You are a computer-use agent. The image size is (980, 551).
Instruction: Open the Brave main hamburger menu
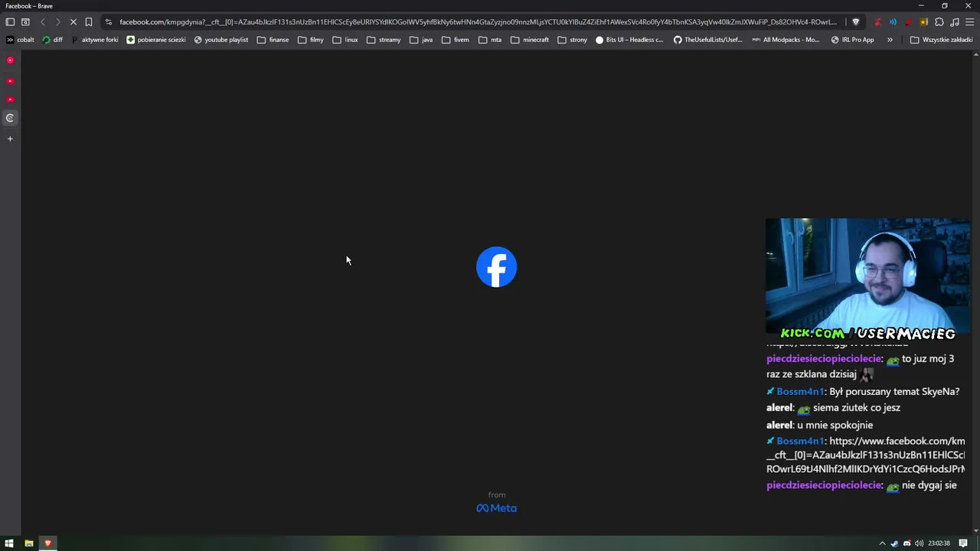coord(969,22)
